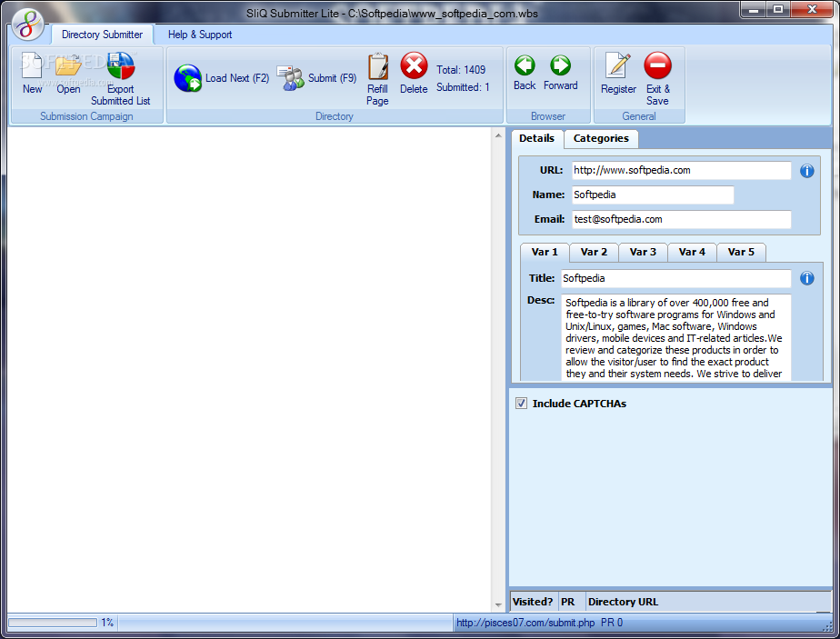Image resolution: width=840 pixels, height=639 pixels.
Task: Select the Var 1 tab
Action: click(545, 252)
